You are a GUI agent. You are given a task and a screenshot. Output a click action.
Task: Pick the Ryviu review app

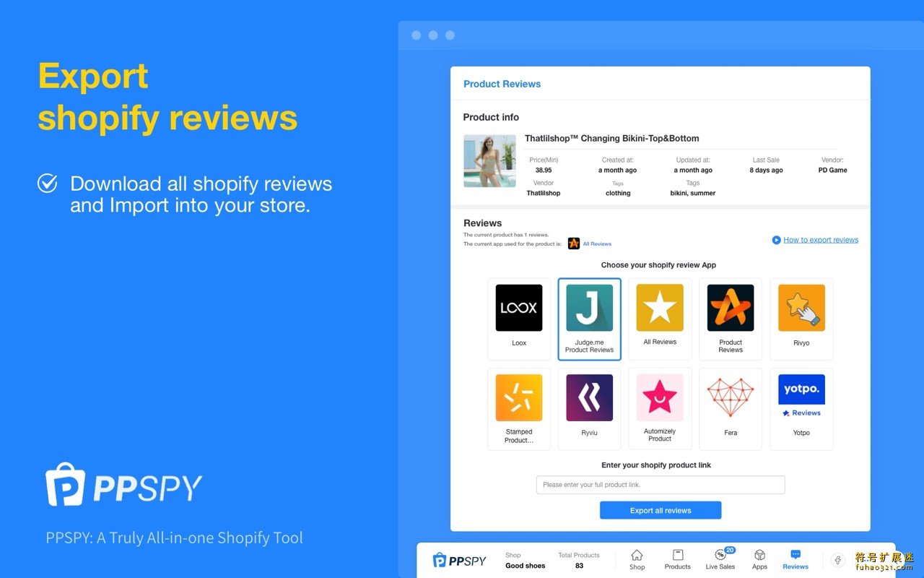(589, 409)
